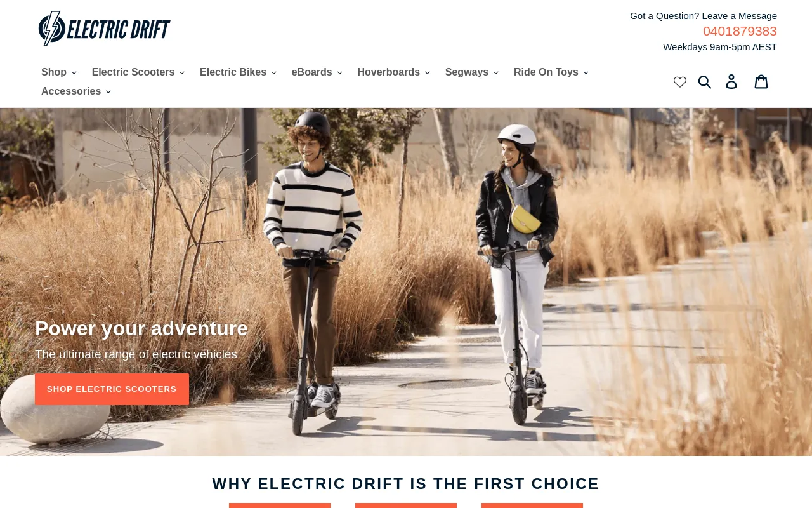The height and width of the screenshot is (508, 812).
Task: Expand the Accessories dropdown
Action: tap(76, 91)
